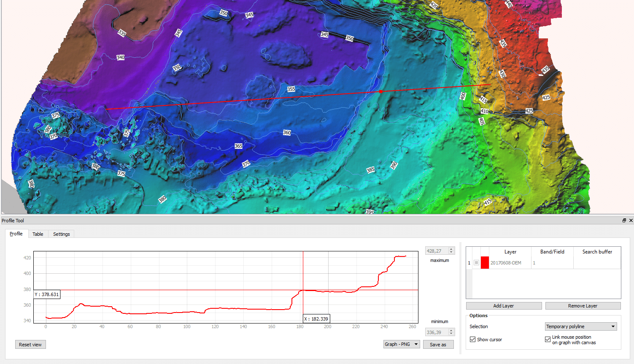
Task: Decrease the minimum value with the down arrow
Action: pos(451,334)
